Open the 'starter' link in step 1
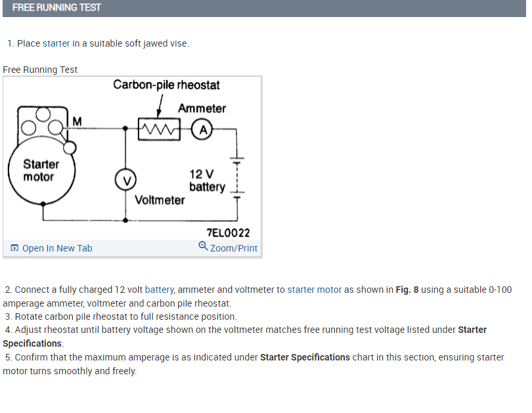 point(56,43)
